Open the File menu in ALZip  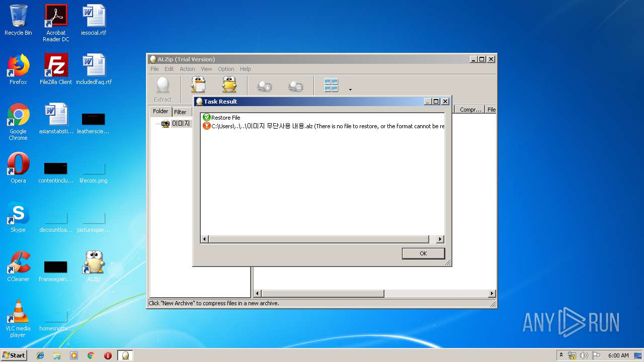click(x=154, y=69)
